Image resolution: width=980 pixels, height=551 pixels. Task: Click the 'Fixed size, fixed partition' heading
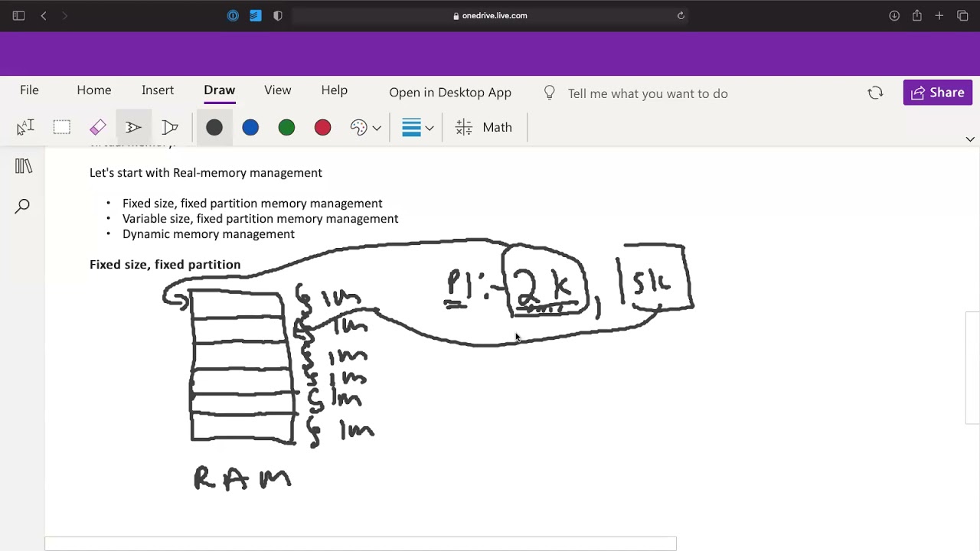(165, 265)
